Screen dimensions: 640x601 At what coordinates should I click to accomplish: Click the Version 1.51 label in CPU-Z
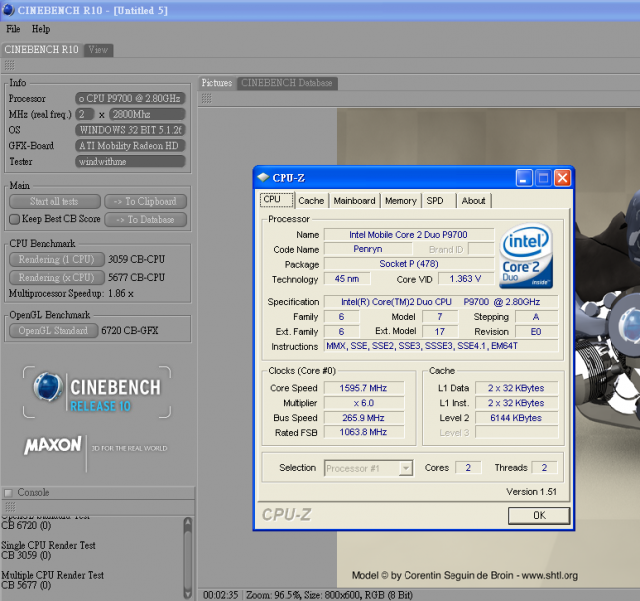pyautogui.click(x=531, y=492)
